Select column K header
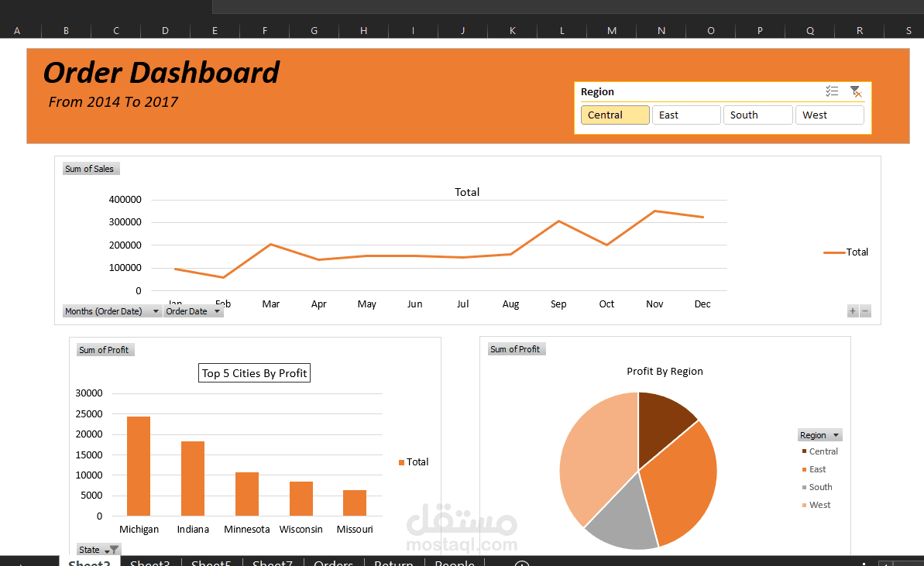This screenshot has width=924, height=566. [x=512, y=31]
